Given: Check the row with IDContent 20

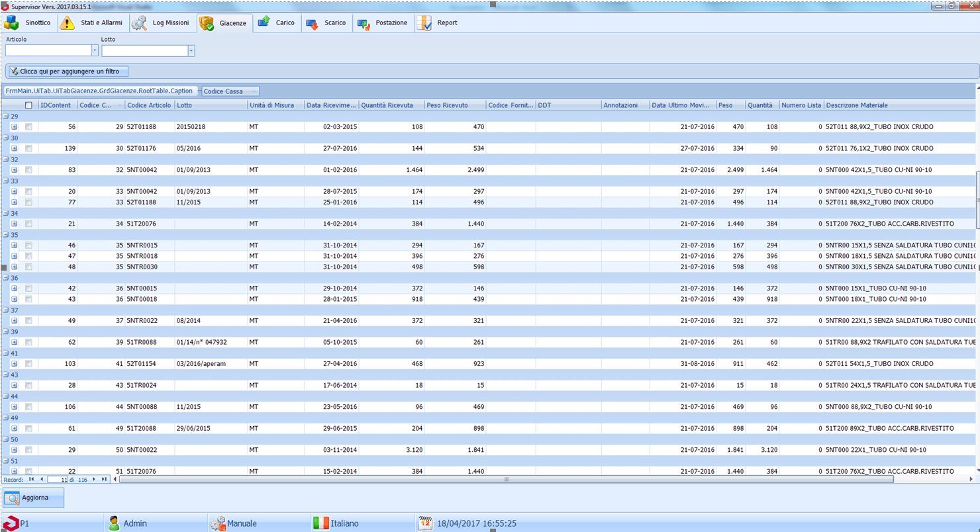Looking at the screenshot, I should (x=28, y=191).
